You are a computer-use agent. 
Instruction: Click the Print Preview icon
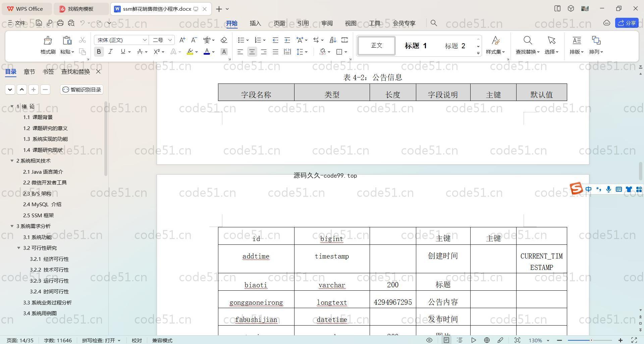pyautogui.click(x=71, y=23)
